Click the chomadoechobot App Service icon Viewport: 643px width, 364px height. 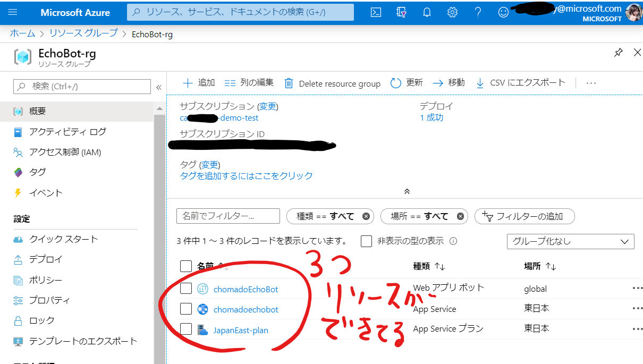coord(202,309)
